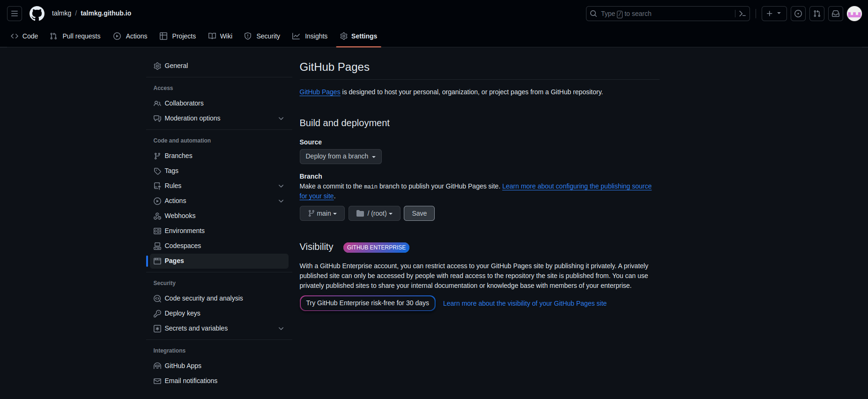The width and height of the screenshot is (868, 399).
Task: Switch to the Security tab
Action: 262,36
